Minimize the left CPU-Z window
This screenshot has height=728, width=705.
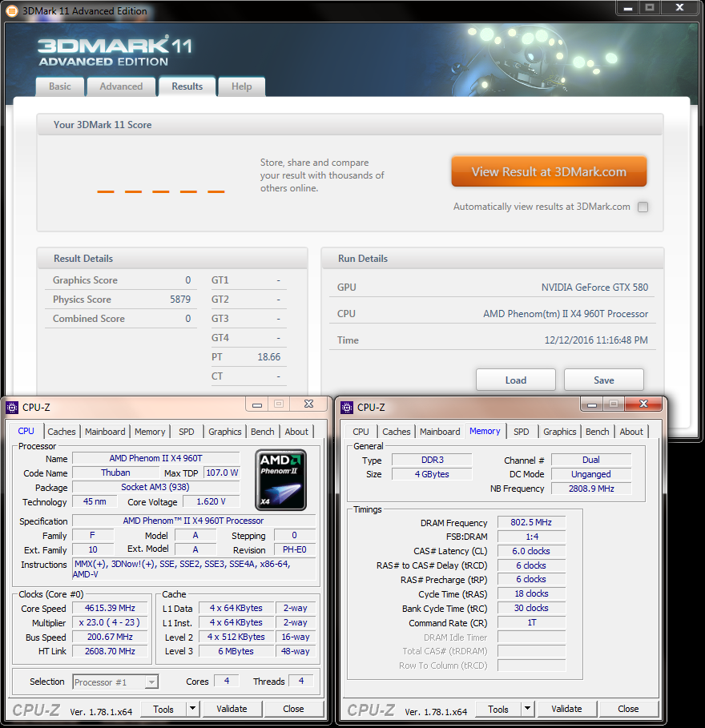[257, 404]
